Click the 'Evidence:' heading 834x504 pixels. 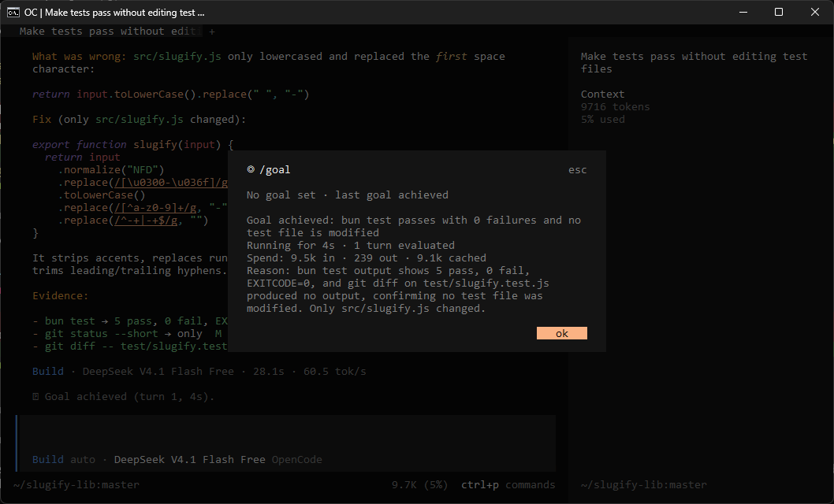(x=60, y=296)
